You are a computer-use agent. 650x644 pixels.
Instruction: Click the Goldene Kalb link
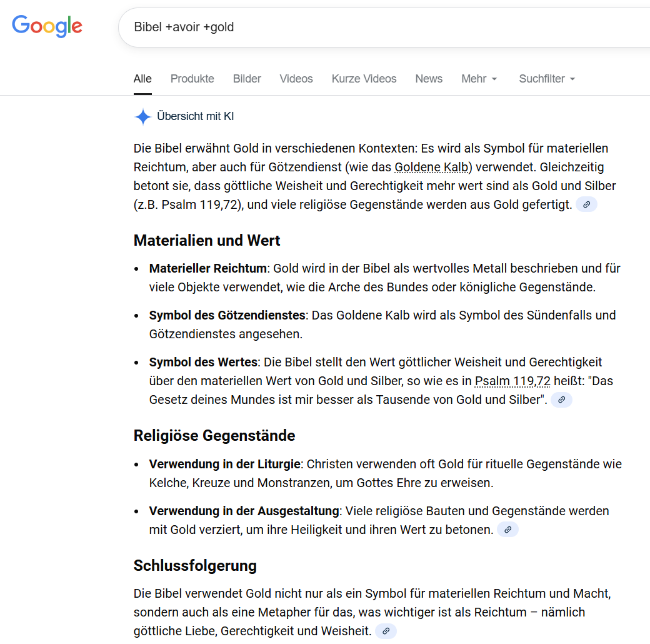(x=432, y=168)
